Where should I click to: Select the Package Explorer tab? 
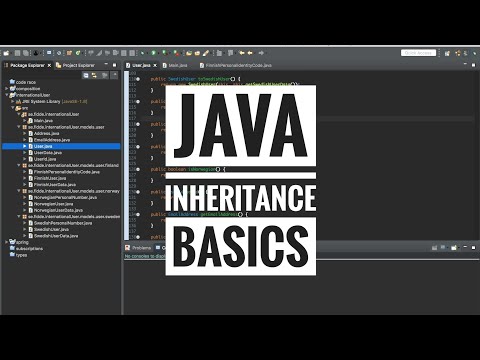click(27, 65)
